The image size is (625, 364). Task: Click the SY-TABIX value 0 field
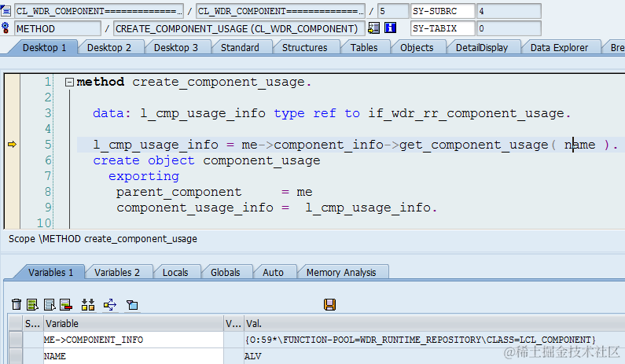click(509, 28)
